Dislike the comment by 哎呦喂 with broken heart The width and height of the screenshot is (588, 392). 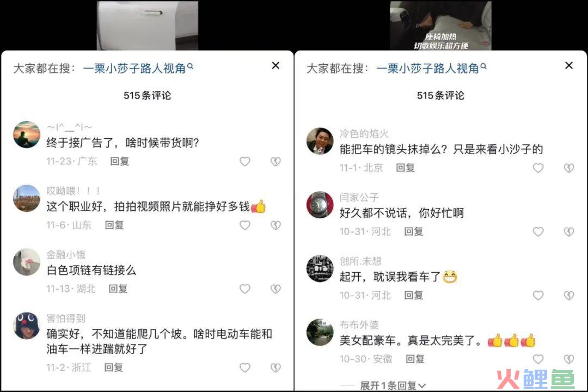[x=275, y=225]
